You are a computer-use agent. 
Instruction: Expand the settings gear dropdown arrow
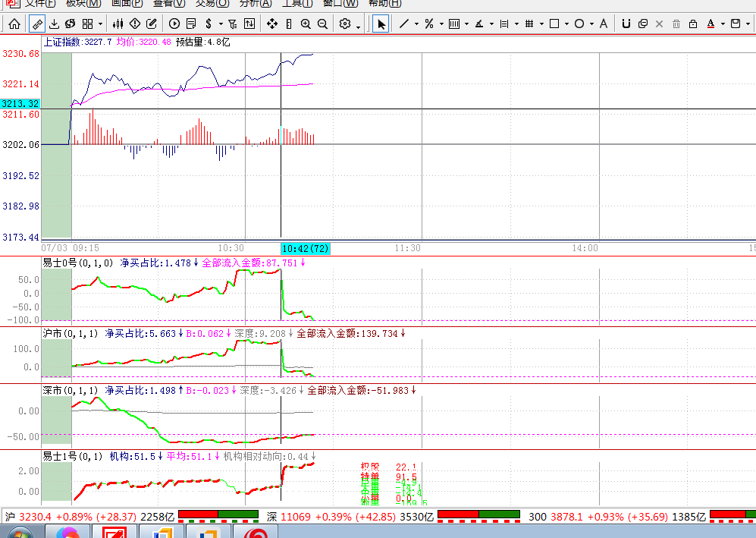pyautogui.click(x=358, y=25)
